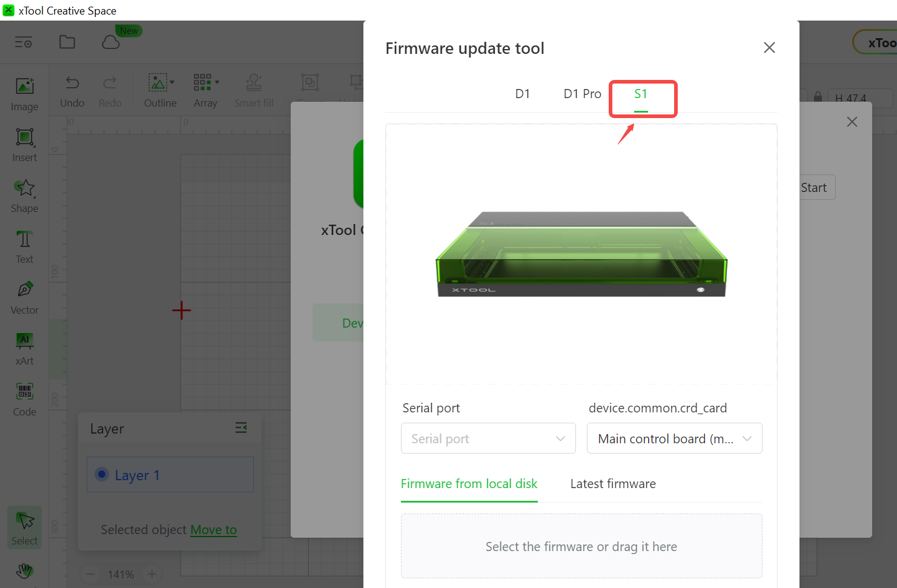The height and width of the screenshot is (588, 897).
Task: Select the D1 device tab
Action: (x=522, y=94)
